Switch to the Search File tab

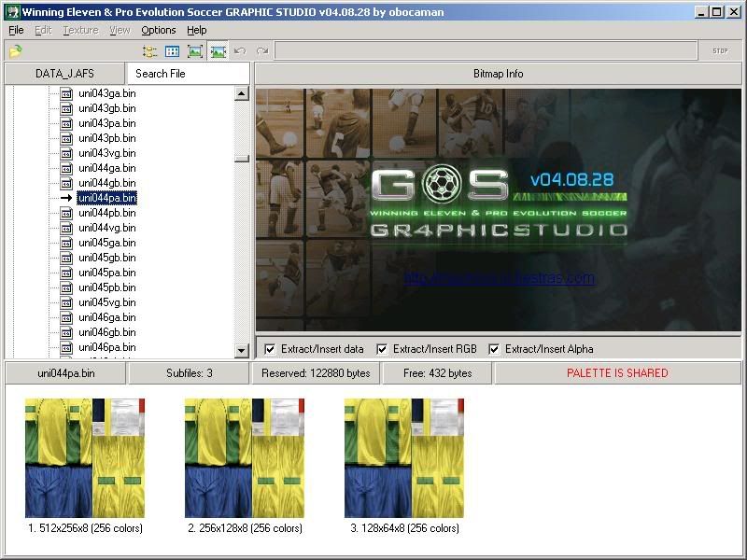[x=188, y=74]
